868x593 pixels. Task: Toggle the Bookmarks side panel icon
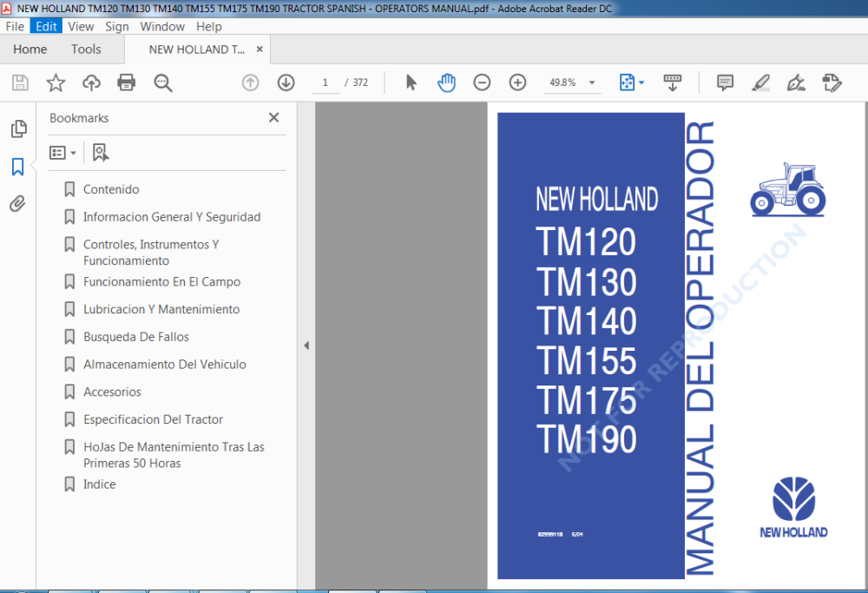(17, 166)
